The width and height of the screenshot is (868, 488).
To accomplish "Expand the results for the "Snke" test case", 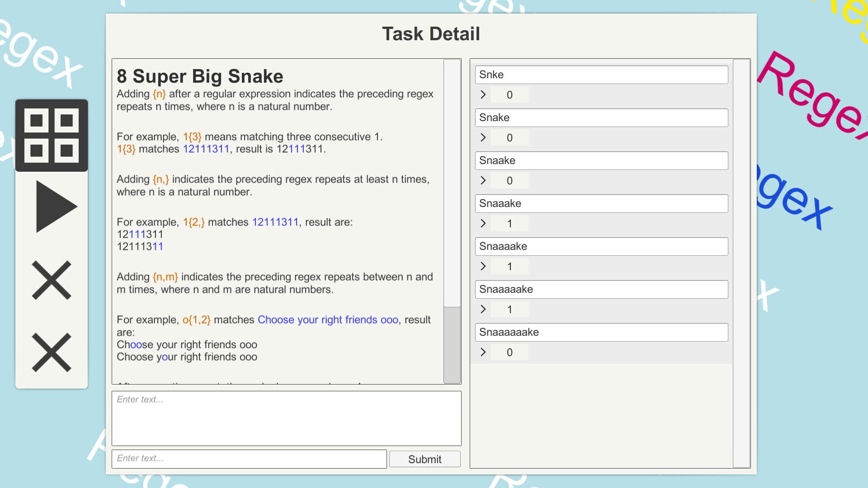I will click(x=483, y=95).
